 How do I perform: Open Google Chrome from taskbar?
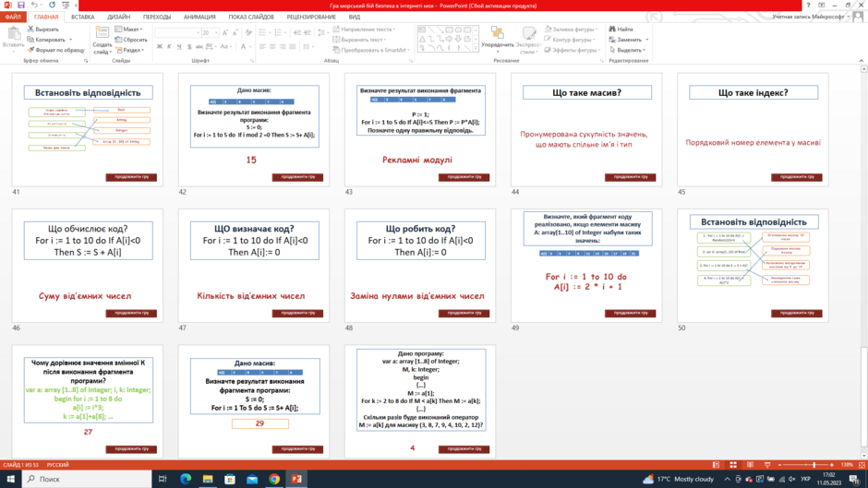[274, 479]
